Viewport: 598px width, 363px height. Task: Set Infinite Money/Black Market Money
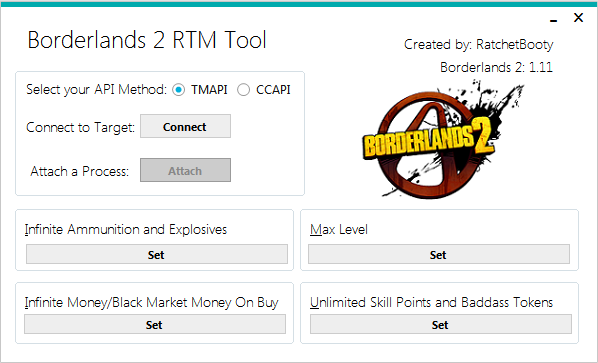[155, 324]
